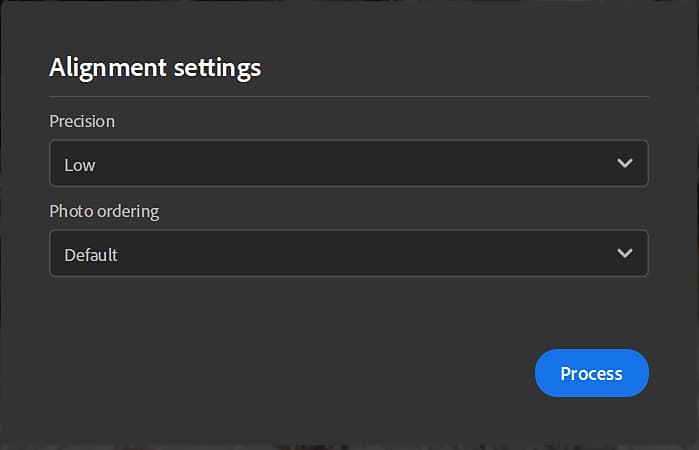Click the "Alignment settings" dialog heading

(155, 68)
